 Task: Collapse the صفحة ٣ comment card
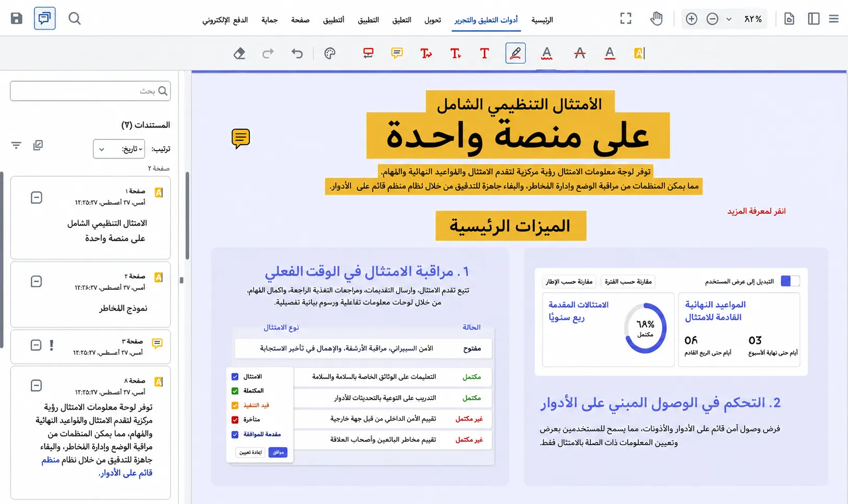coord(36,345)
